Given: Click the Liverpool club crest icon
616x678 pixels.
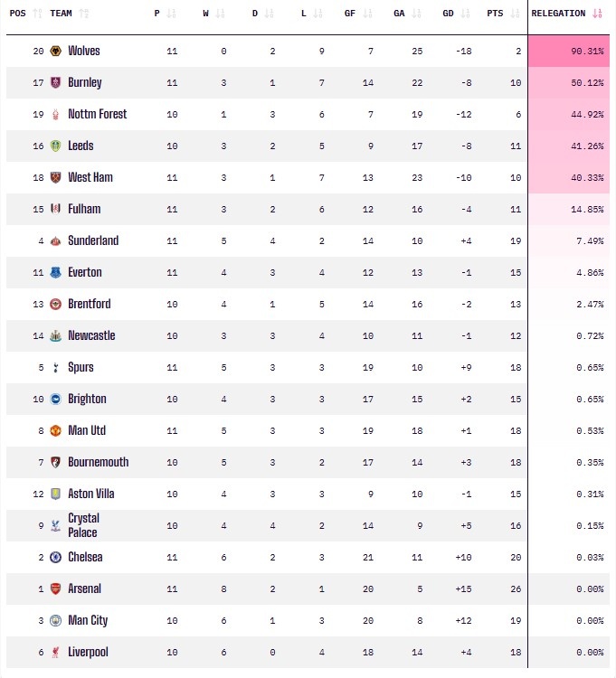Looking at the screenshot, I should click(56, 653).
